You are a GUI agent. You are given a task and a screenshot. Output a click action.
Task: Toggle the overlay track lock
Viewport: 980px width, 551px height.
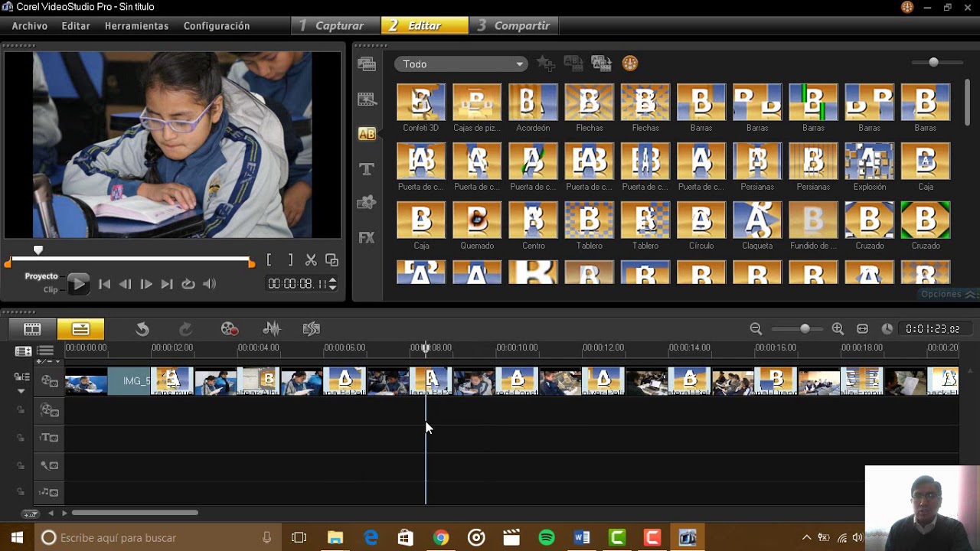pyautogui.click(x=21, y=410)
